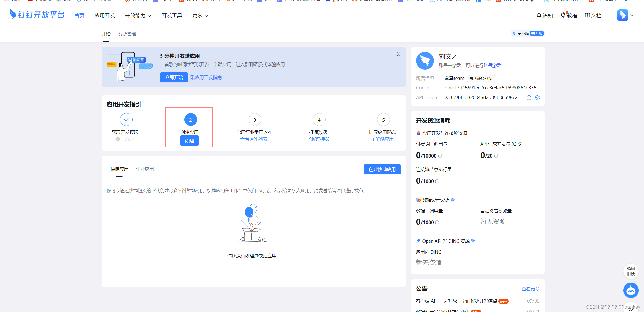Show info for 数据项调用量
The height and width of the screenshot is (312, 644).
pos(437,223)
